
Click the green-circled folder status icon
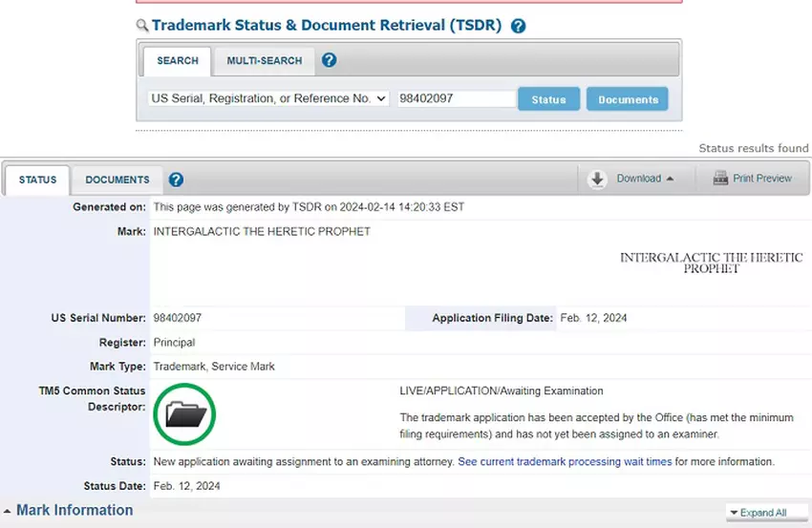coord(184,414)
